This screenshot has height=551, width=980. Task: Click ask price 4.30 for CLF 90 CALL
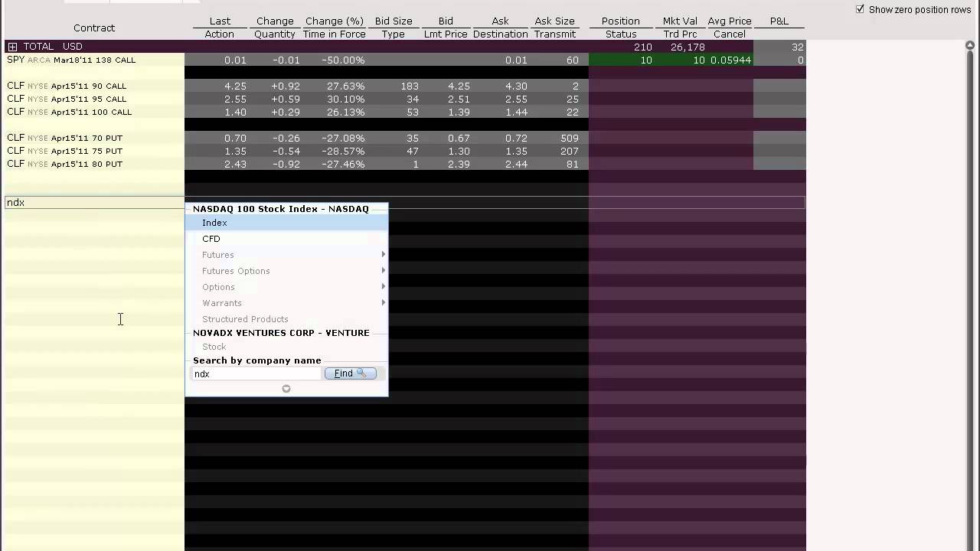pyautogui.click(x=516, y=86)
